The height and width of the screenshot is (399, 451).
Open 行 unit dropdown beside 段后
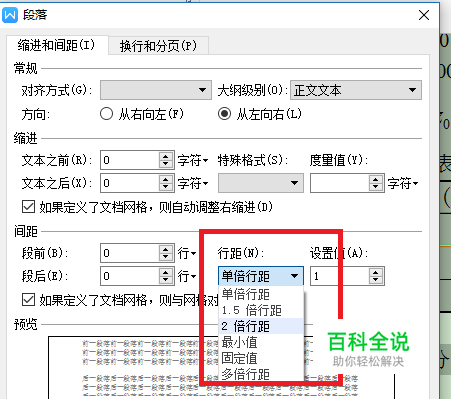187,276
